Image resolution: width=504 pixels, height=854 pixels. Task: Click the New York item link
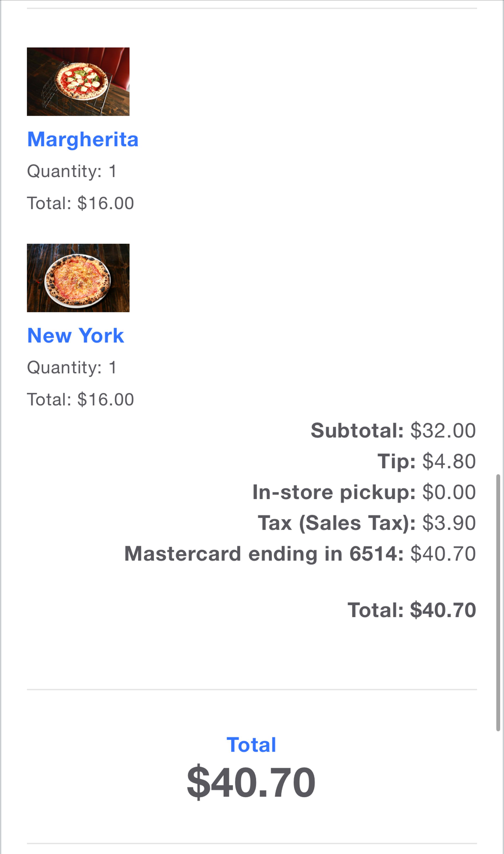coord(75,336)
